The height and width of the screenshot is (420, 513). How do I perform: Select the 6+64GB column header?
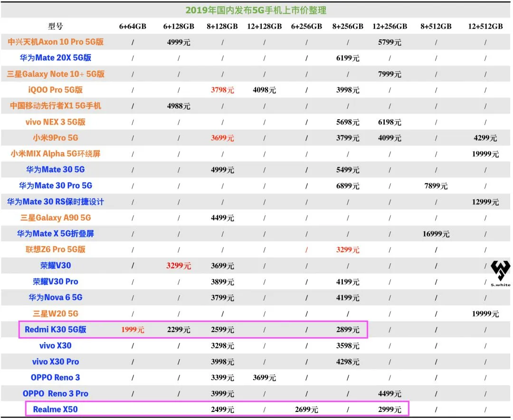point(133,26)
